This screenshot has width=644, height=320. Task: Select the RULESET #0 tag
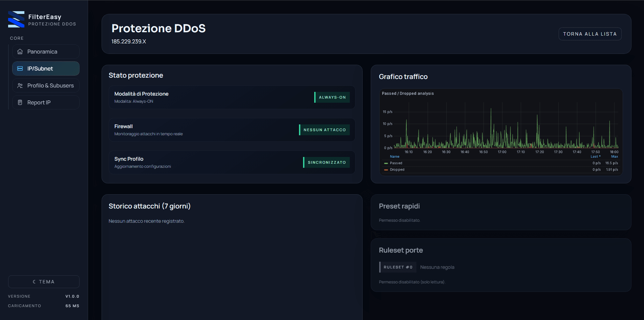tap(398, 267)
